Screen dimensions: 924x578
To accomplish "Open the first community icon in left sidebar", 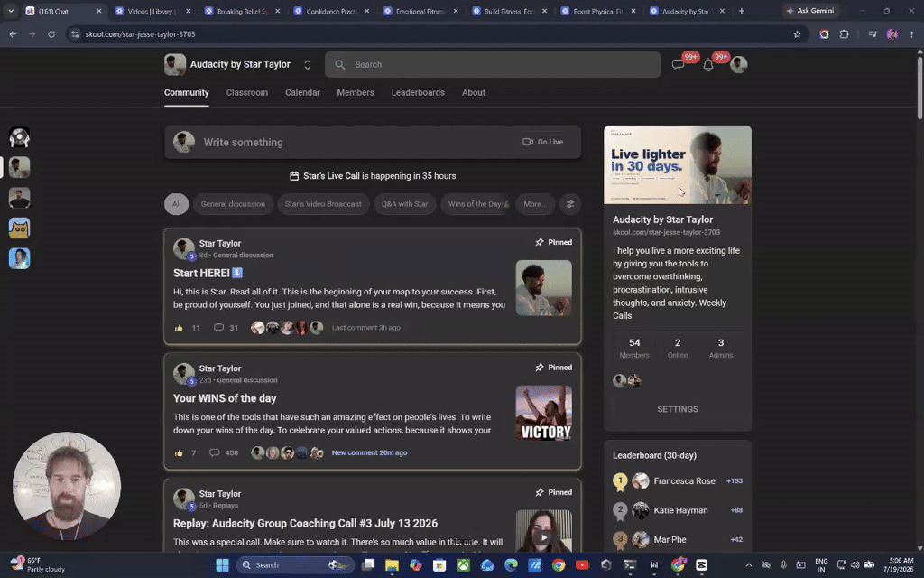I will pos(20,138).
